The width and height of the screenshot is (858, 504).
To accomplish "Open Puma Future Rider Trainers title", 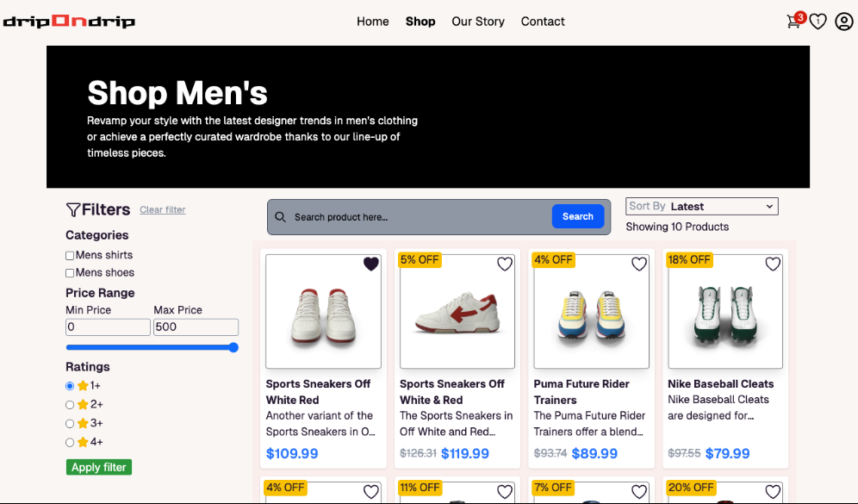I will (x=581, y=392).
